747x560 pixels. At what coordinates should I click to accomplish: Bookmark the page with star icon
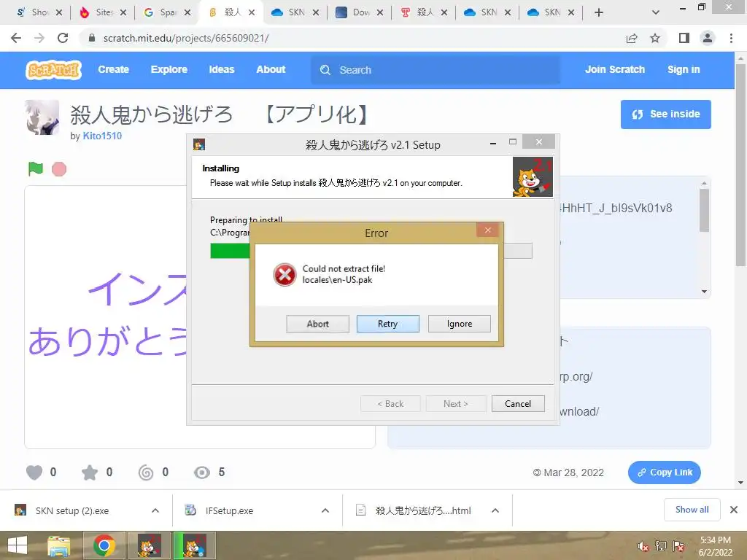[x=655, y=38]
